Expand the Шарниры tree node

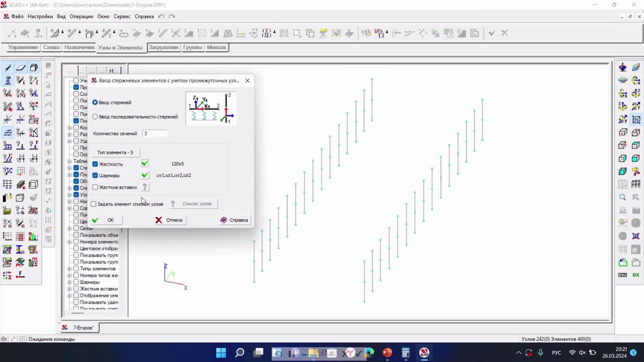(69, 282)
